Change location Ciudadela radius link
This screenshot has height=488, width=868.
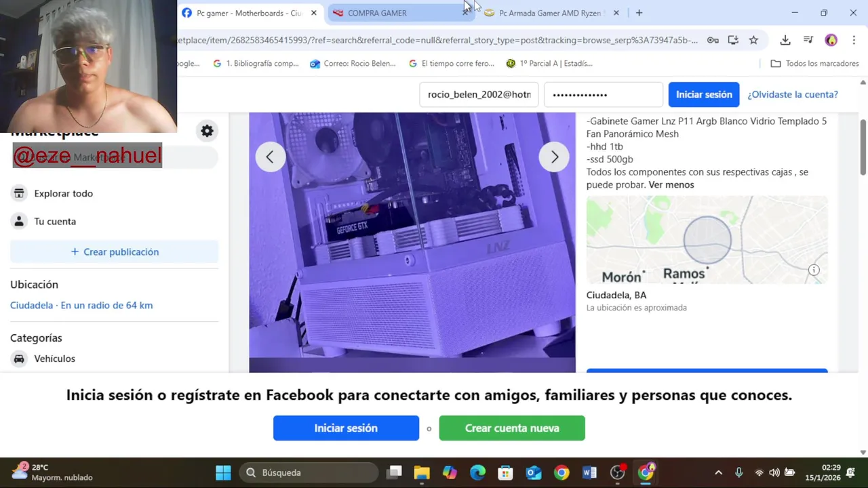[x=81, y=305]
